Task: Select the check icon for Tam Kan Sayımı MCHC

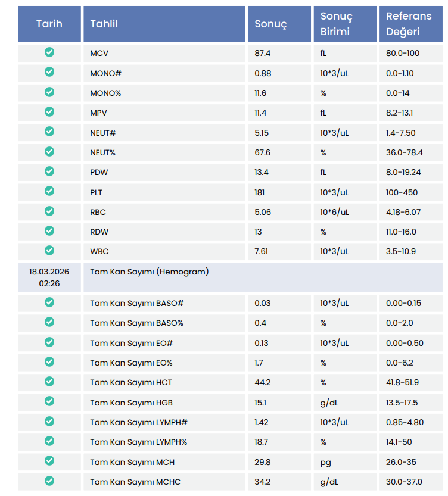Action: pyautogui.click(x=49, y=481)
